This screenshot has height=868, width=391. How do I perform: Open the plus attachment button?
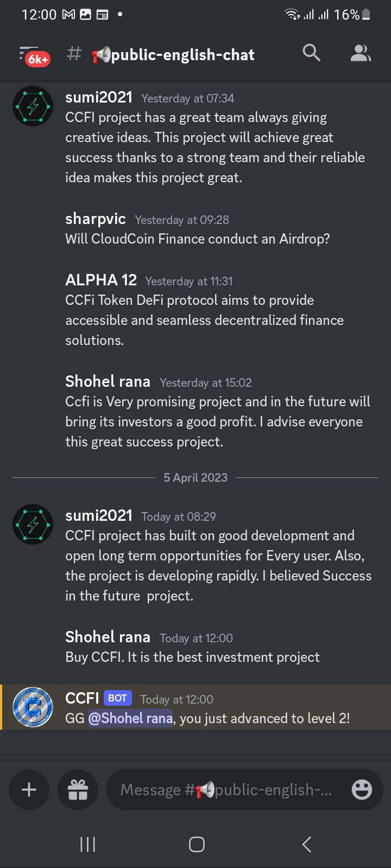[29, 789]
